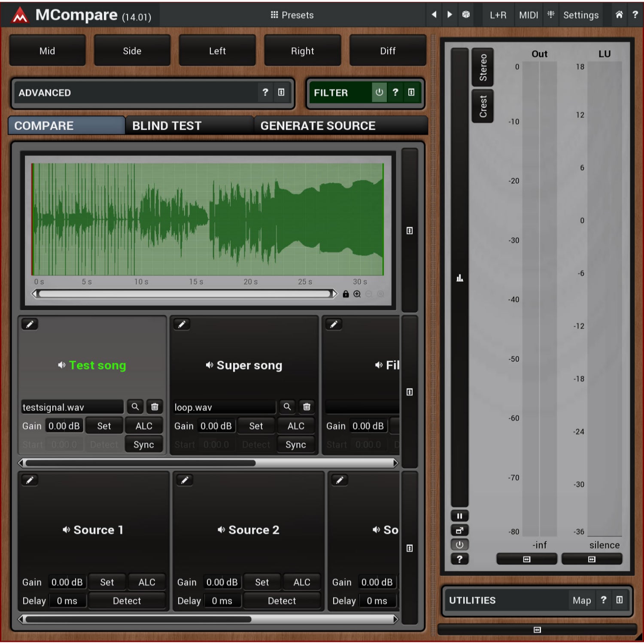Click Set button for Test song gain

tap(104, 426)
